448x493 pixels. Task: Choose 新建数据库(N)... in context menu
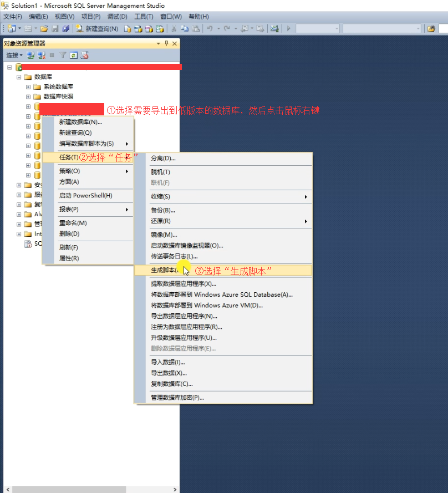coord(88,122)
